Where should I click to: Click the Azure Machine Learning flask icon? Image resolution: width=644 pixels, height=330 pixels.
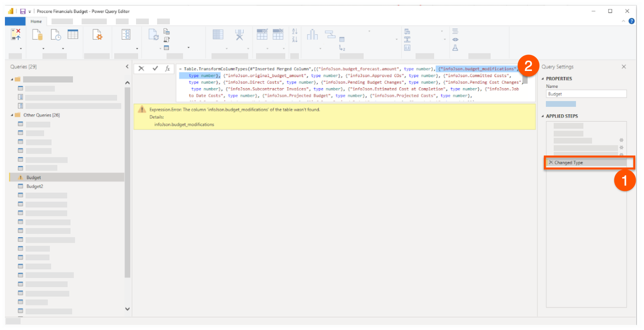pos(455,48)
